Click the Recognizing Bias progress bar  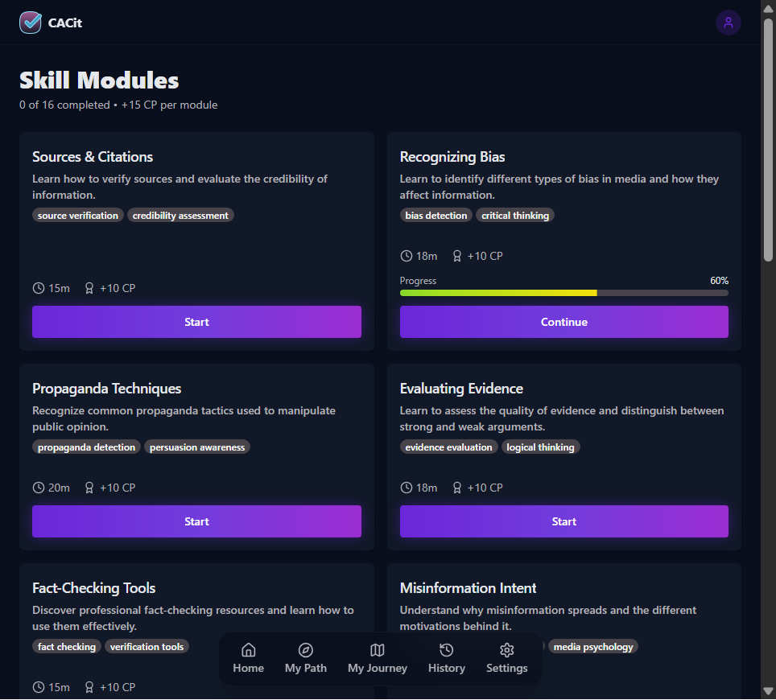coord(563,293)
